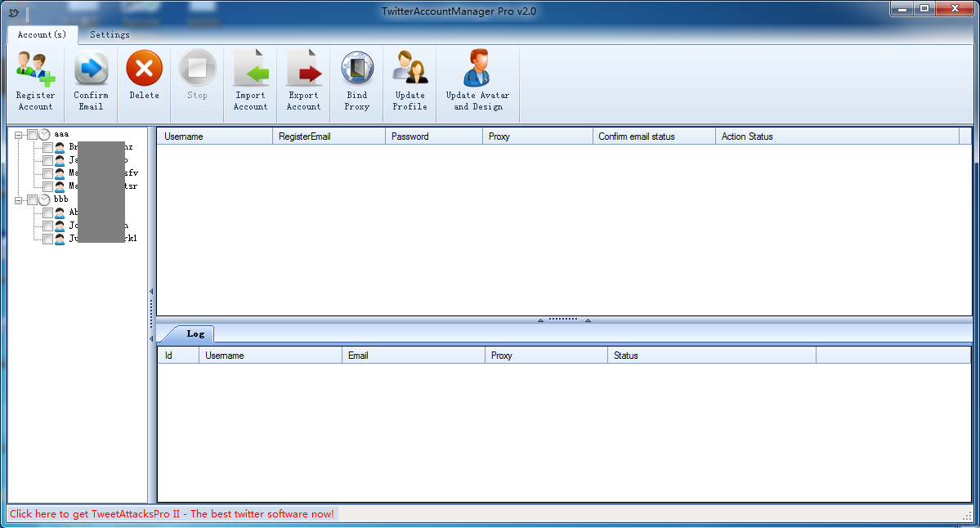Check the account ending in rk1
Screen dimensions: 980x528
tap(47, 239)
